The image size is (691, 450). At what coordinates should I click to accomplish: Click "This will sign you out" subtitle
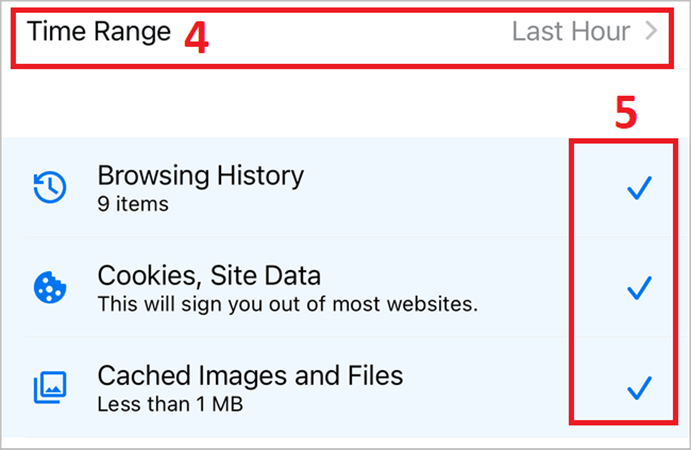click(x=287, y=303)
